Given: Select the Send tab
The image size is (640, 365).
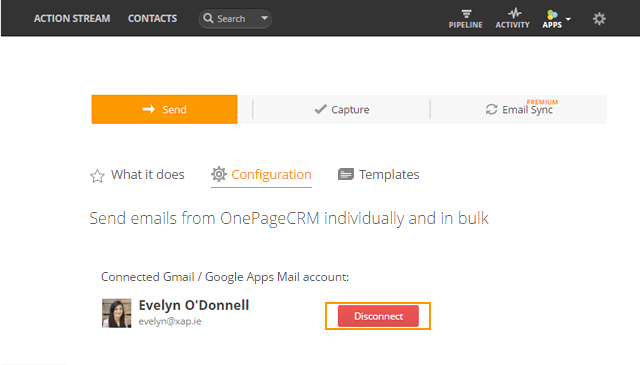Looking at the screenshot, I should (x=164, y=109).
